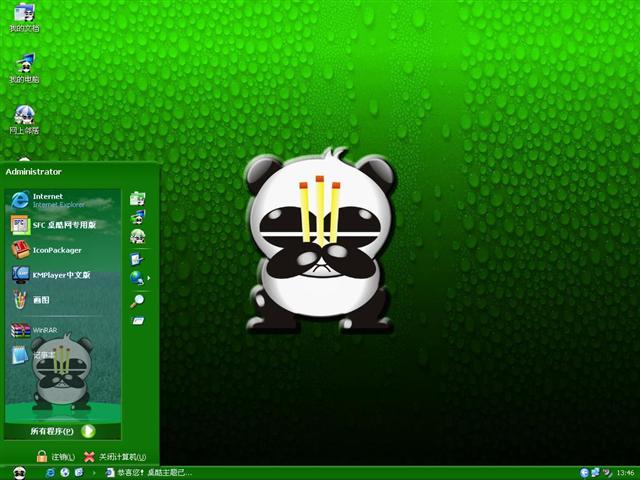Expand the quick launch overflow chevron

pos(95,472)
